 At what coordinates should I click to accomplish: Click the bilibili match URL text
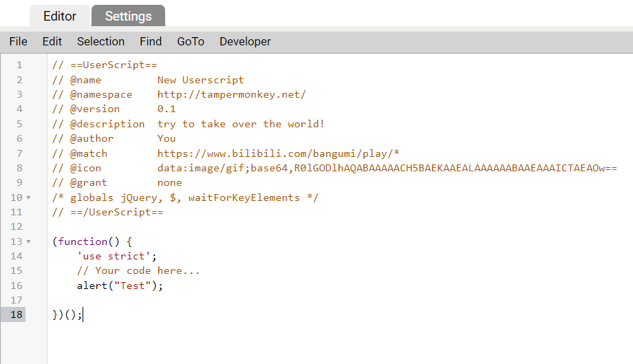coord(278,153)
